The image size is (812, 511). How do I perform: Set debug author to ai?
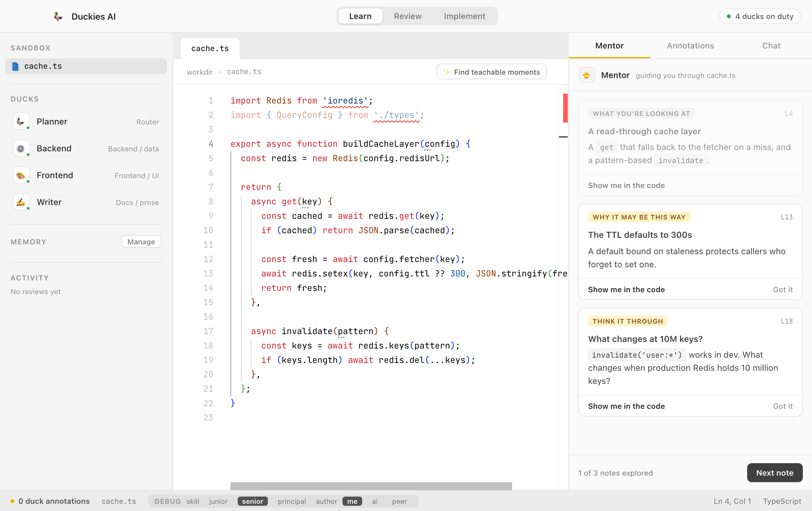375,501
